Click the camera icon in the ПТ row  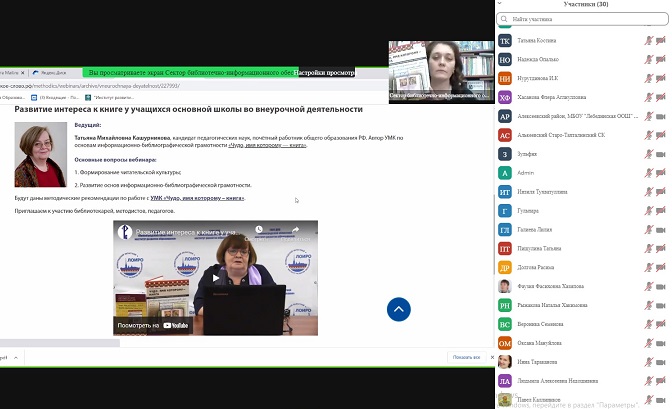tap(660, 248)
